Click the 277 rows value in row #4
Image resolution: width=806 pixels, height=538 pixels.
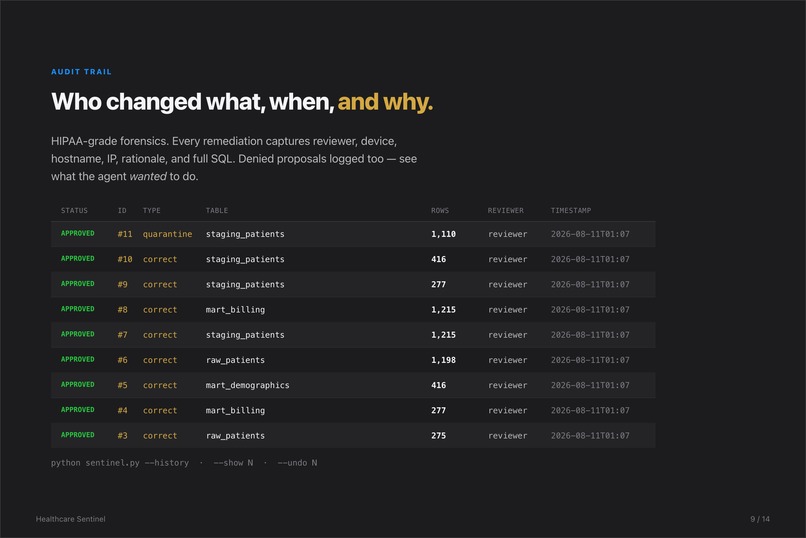click(x=438, y=410)
